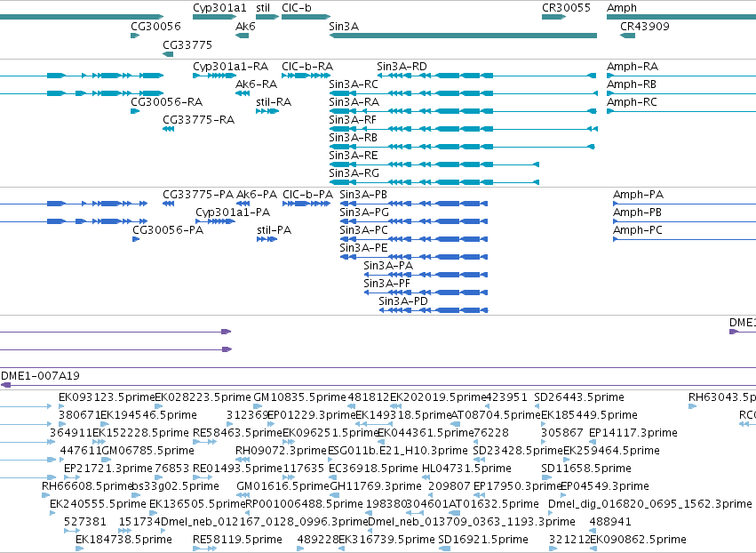Open the CIC-b gene feature
Screen dimensions: 756x553
(x=306, y=17)
